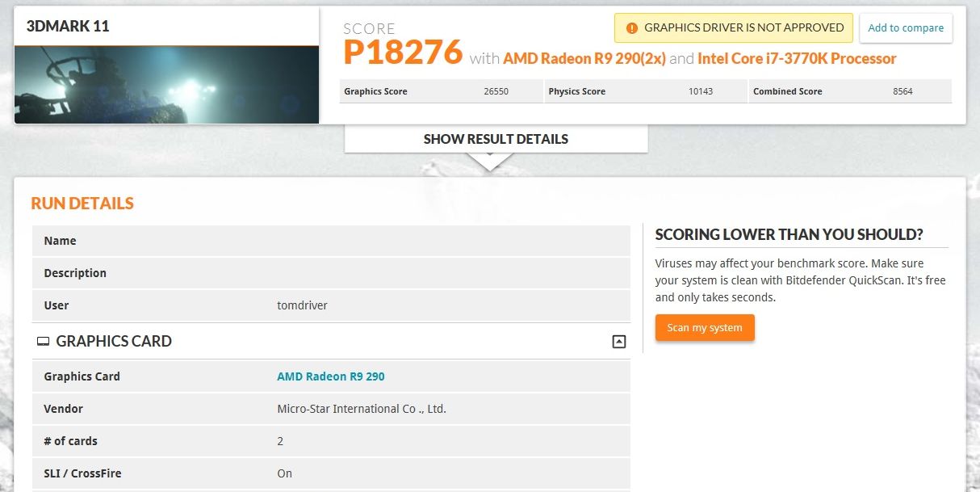Click the Physics Score value 10143

pyautogui.click(x=701, y=91)
